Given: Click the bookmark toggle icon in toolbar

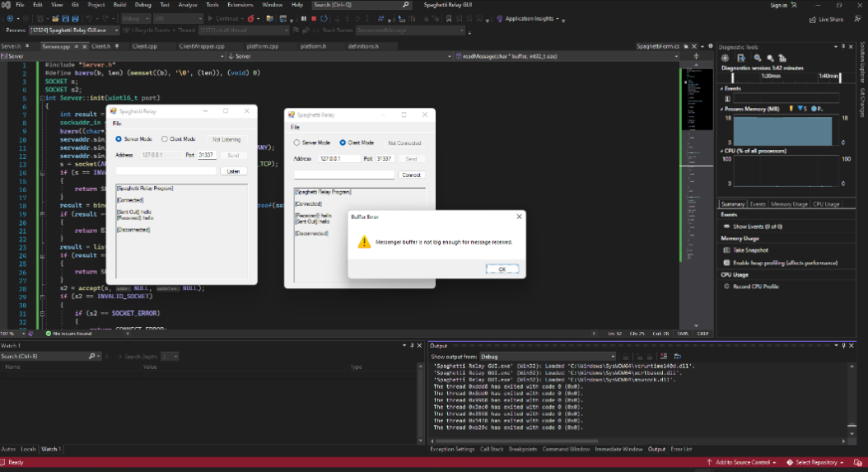Looking at the screenshot, I should pyautogui.click(x=448, y=18).
